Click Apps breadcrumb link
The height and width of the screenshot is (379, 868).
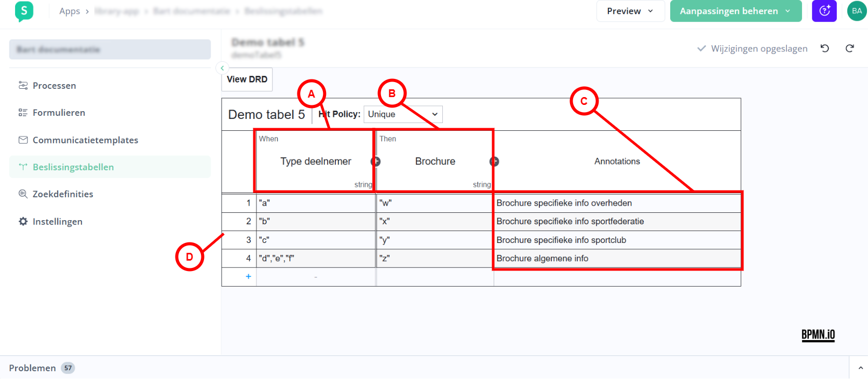[x=70, y=11]
